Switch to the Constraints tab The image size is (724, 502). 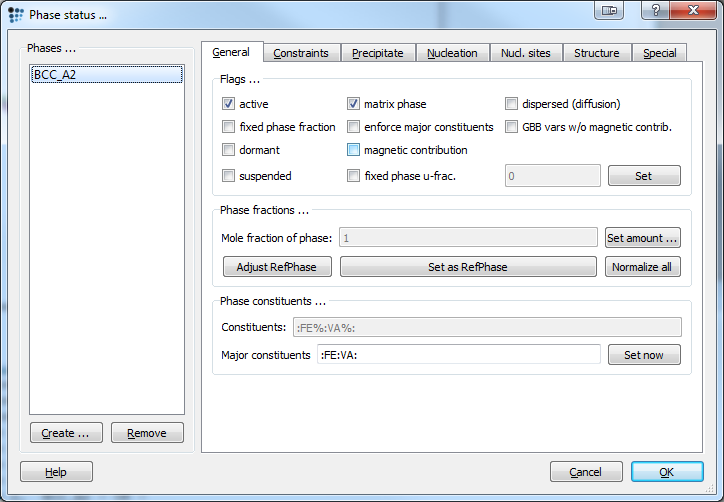coord(301,53)
